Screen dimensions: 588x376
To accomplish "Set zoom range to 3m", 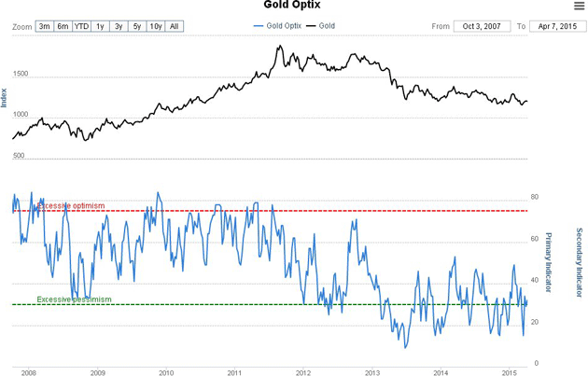I will 44,26.
